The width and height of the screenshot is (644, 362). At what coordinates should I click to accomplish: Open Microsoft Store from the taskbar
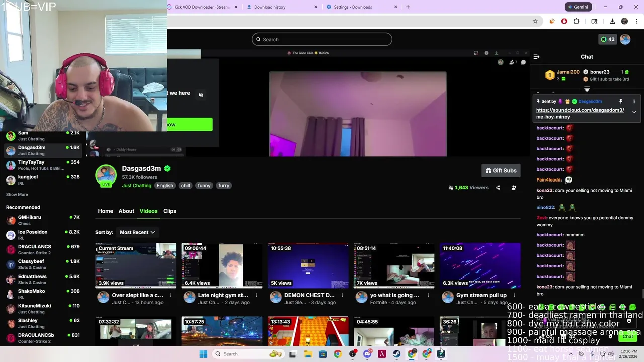(323, 354)
